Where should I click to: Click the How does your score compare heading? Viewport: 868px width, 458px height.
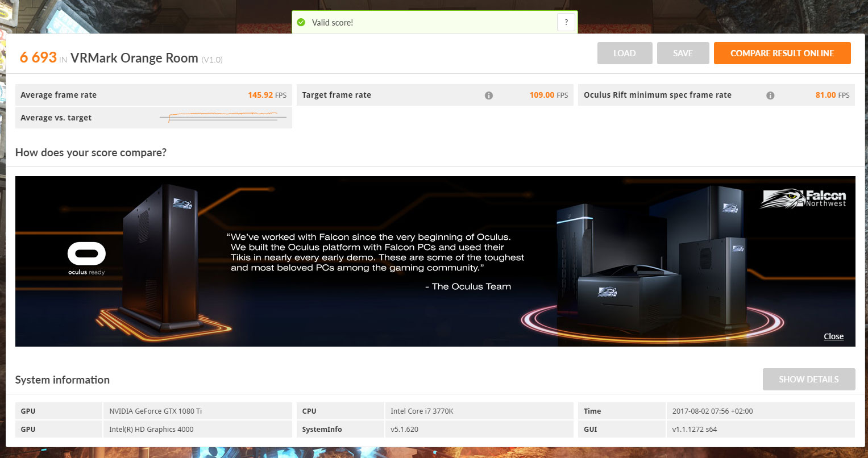pos(91,152)
